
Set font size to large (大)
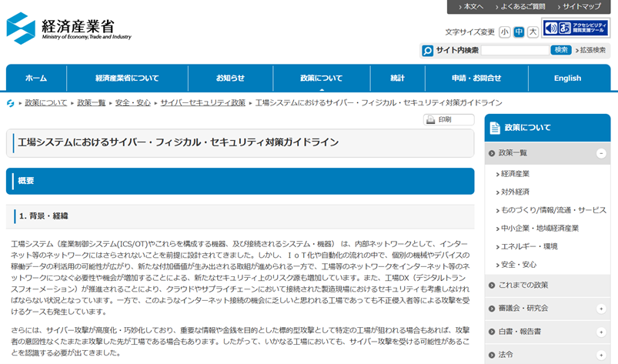pyautogui.click(x=533, y=32)
